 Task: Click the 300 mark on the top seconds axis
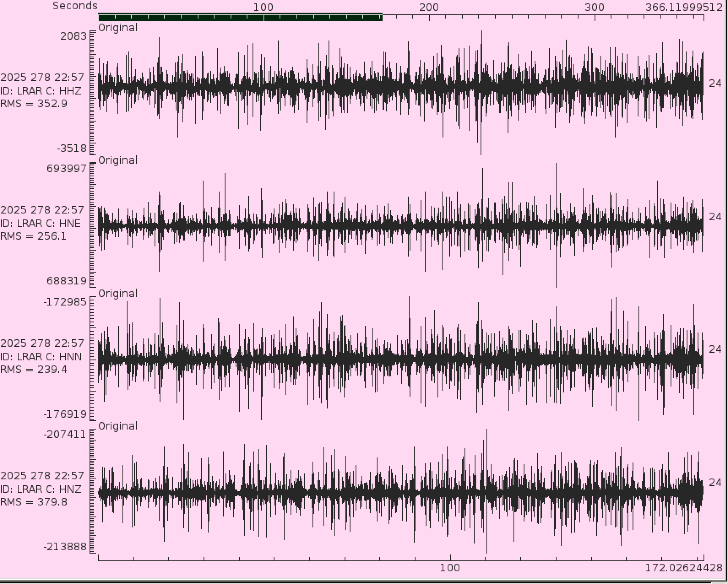coord(595,7)
